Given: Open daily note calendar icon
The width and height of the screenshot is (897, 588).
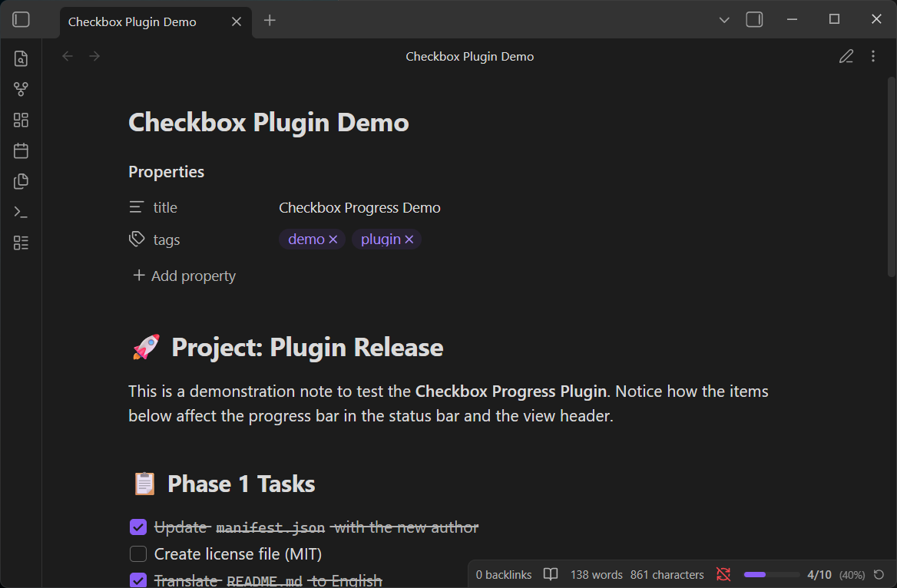Looking at the screenshot, I should click(x=22, y=150).
